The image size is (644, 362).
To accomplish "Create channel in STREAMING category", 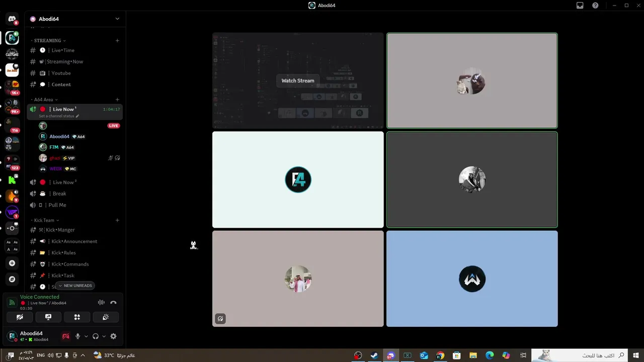I will [x=117, y=41].
